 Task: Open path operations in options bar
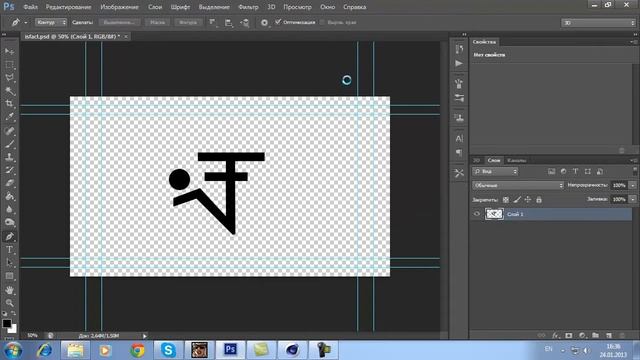pyautogui.click(x=213, y=22)
